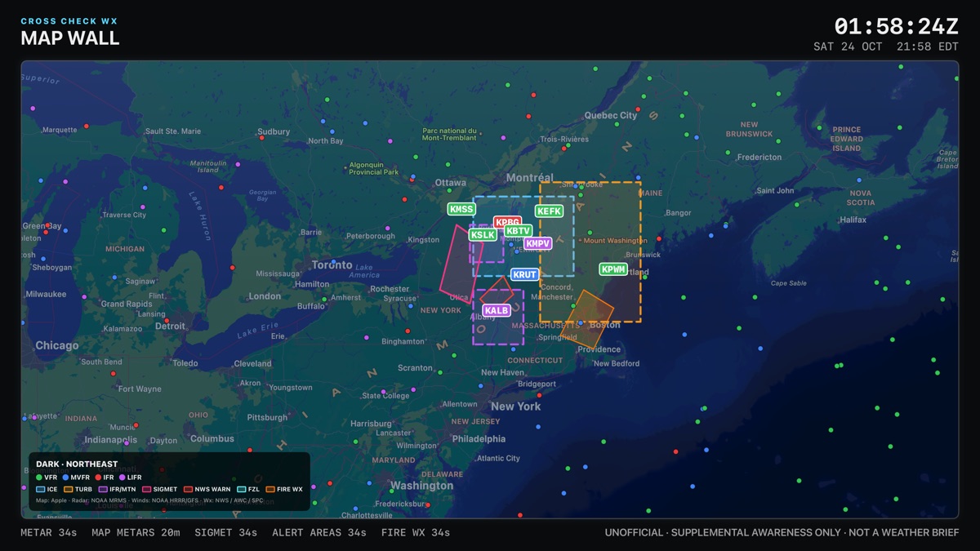Screen dimensions: 980x551
Task: Click the ALERT AREAS 34s status entry
Action: tap(319, 533)
